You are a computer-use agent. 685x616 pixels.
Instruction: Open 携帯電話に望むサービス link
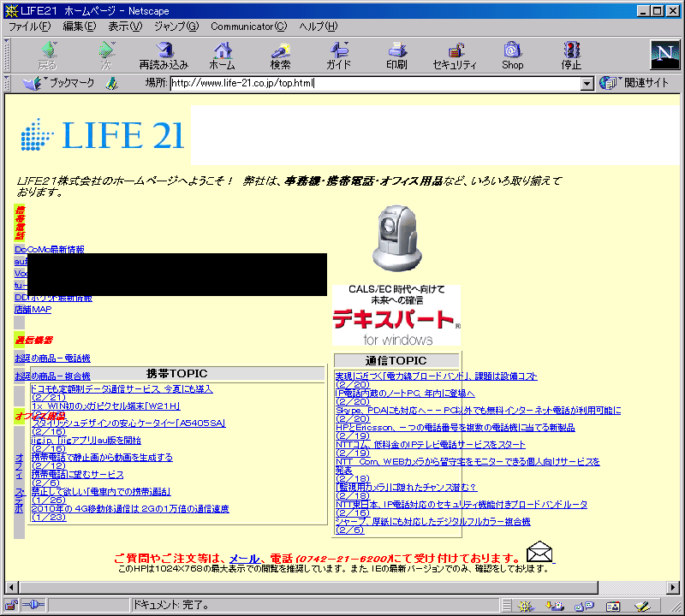click(77, 474)
